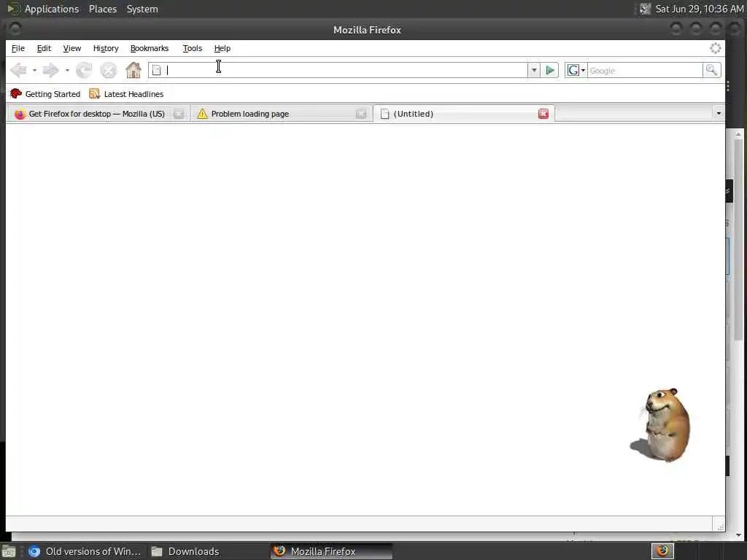The image size is (747, 560).
Task: Click the clock showing Sat Jun 29
Action: [699, 9]
